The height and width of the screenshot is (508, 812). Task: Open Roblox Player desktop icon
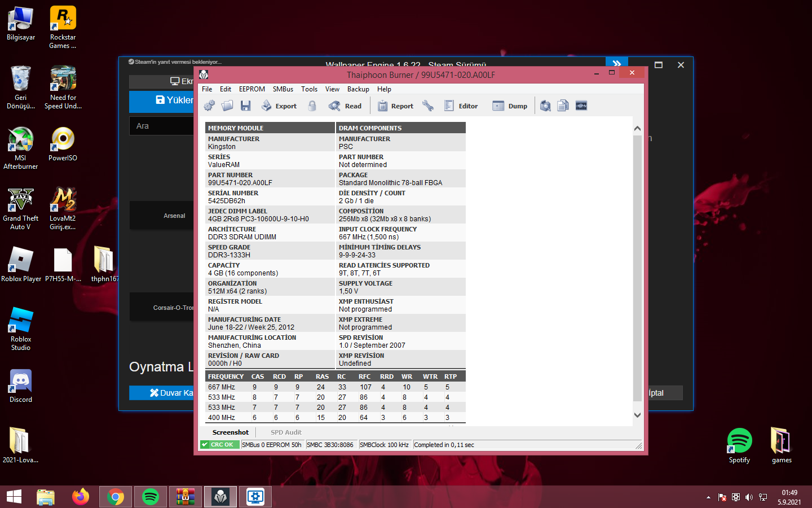click(x=21, y=265)
